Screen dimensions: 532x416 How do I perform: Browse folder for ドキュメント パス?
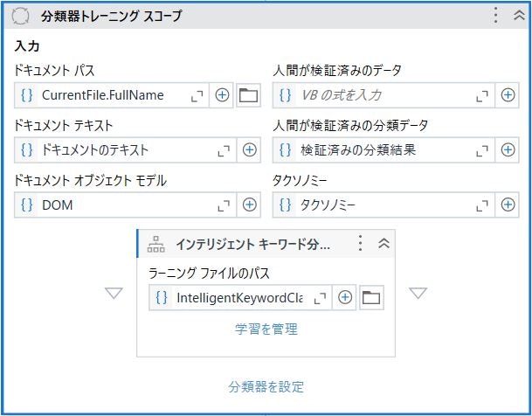point(248,95)
